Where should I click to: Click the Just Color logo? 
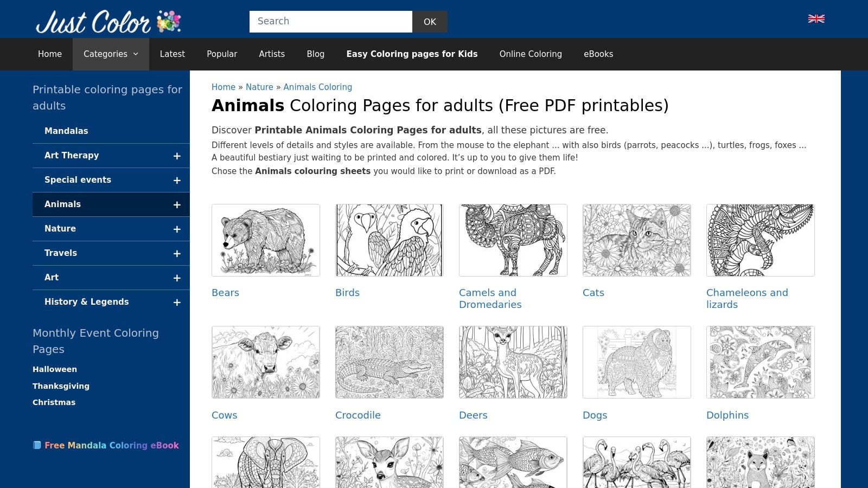[92, 22]
